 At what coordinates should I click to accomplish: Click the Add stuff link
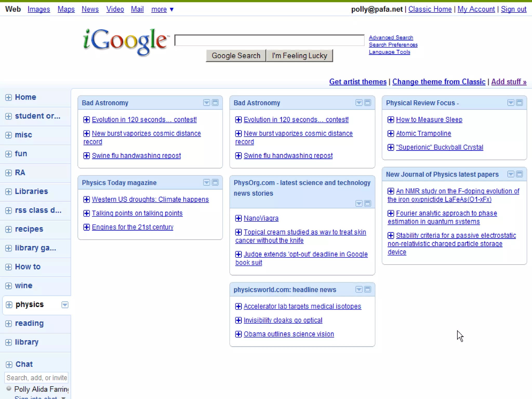pyautogui.click(x=509, y=82)
